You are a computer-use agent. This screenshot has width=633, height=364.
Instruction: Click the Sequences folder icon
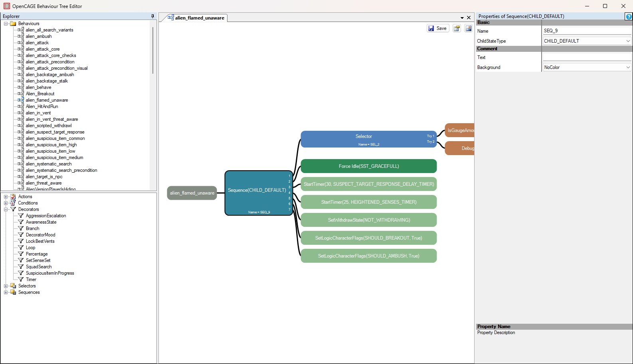pos(13,292)
